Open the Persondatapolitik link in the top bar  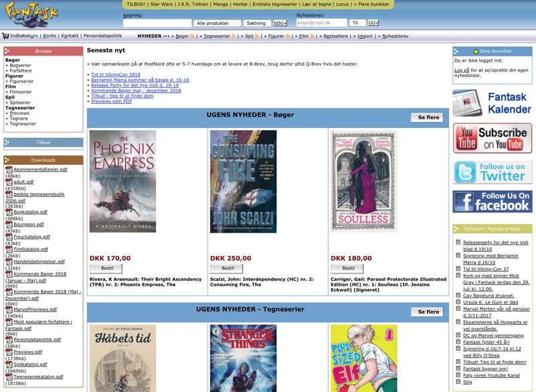point(103,36)
